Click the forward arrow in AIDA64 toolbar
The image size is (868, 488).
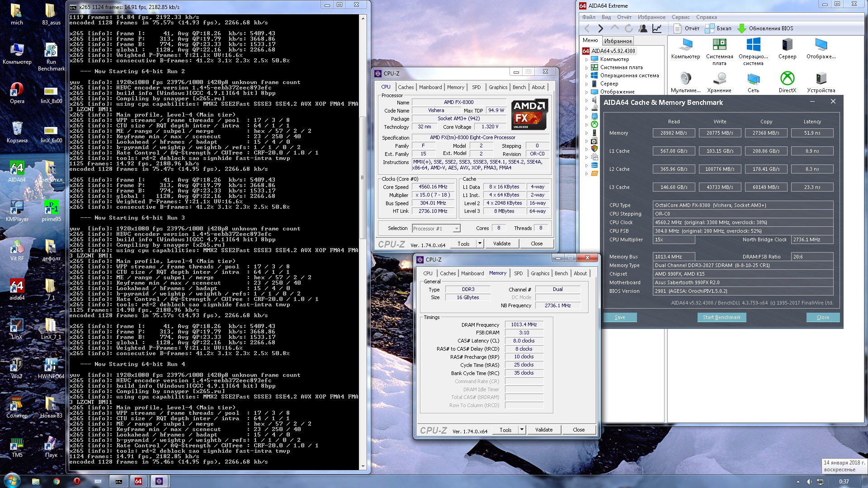pyautogui.click(x=600, y=28)
